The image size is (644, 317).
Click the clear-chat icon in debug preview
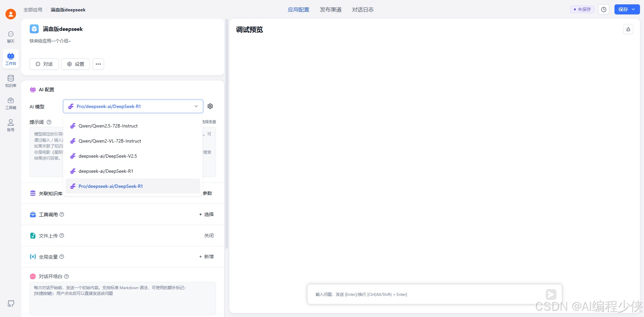coord(628,30)
